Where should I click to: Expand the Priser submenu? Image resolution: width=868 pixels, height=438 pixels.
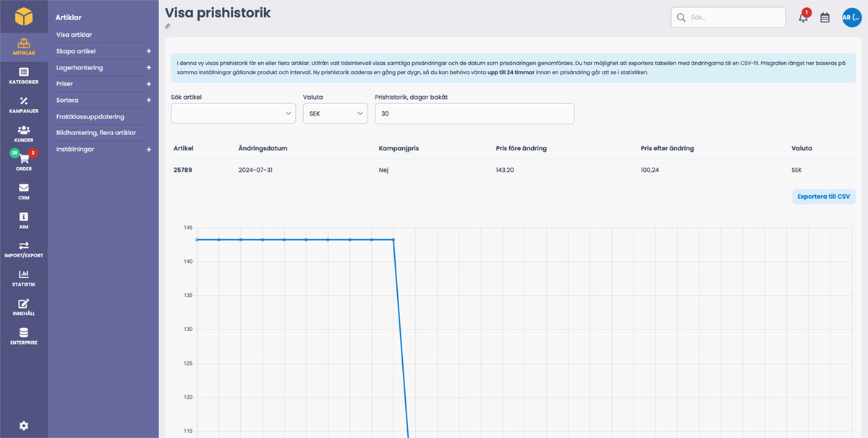tap(148, 84)
